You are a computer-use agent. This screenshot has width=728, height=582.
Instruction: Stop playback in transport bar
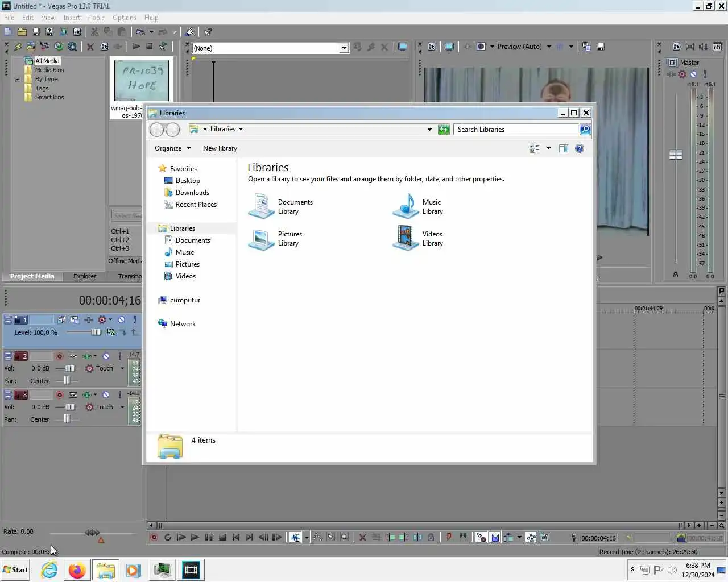point(222,537)
